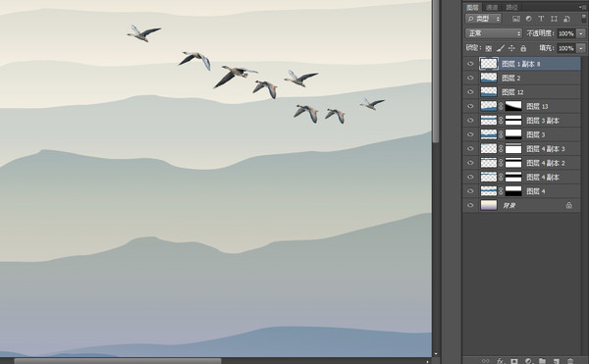Lock transparent pixels checkerboard icon

488,48
